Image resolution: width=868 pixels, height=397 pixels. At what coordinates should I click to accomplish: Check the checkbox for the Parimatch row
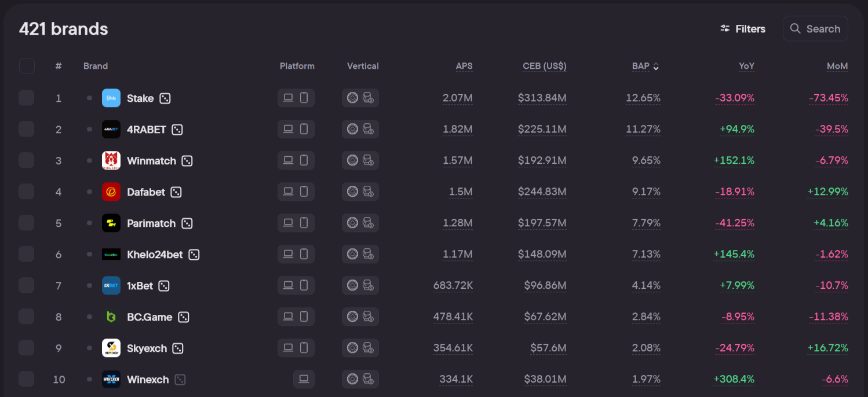(x=27, y=223)
